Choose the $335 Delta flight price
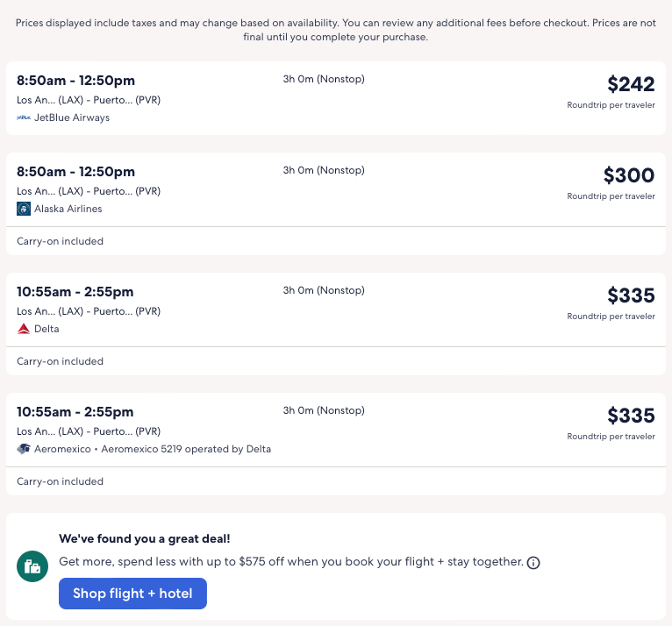This screenshot has height=626, width=672. click(x=631, y=295)
